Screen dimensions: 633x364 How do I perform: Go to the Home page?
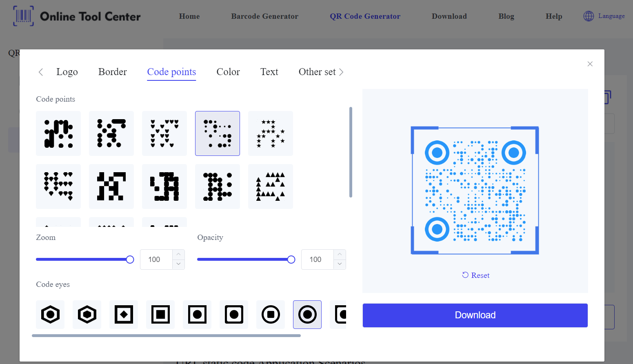189,16
